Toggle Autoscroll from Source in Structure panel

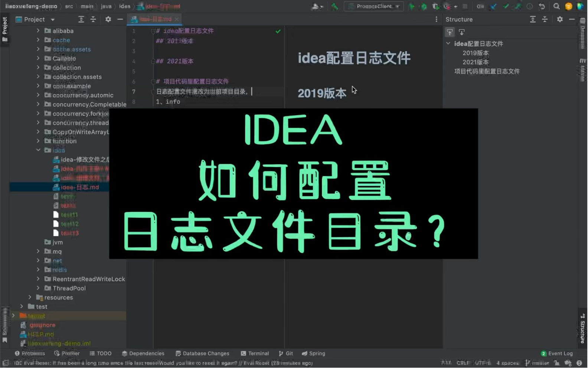(x=462, y=32)
